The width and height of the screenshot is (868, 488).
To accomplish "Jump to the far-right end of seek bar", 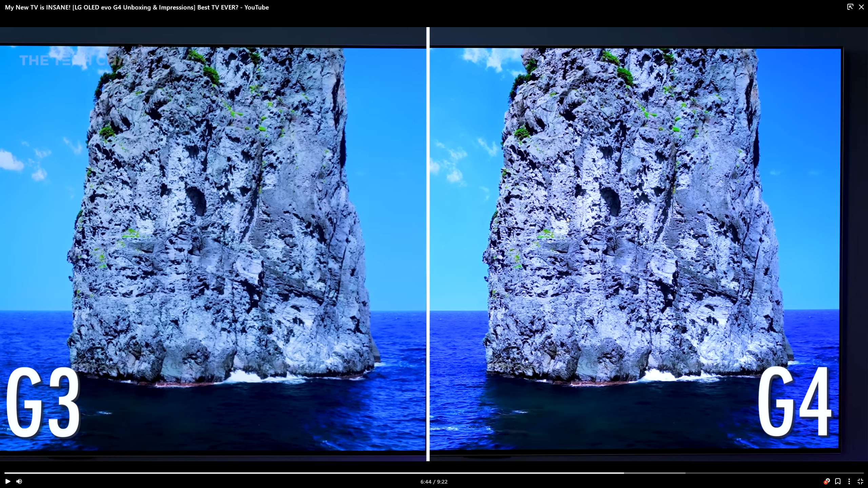I will pos(863,473).
